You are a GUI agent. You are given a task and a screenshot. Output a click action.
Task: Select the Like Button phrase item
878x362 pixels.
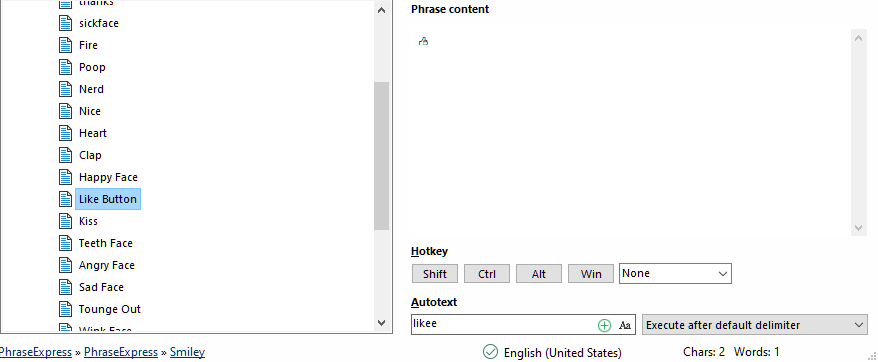(108, 199)
